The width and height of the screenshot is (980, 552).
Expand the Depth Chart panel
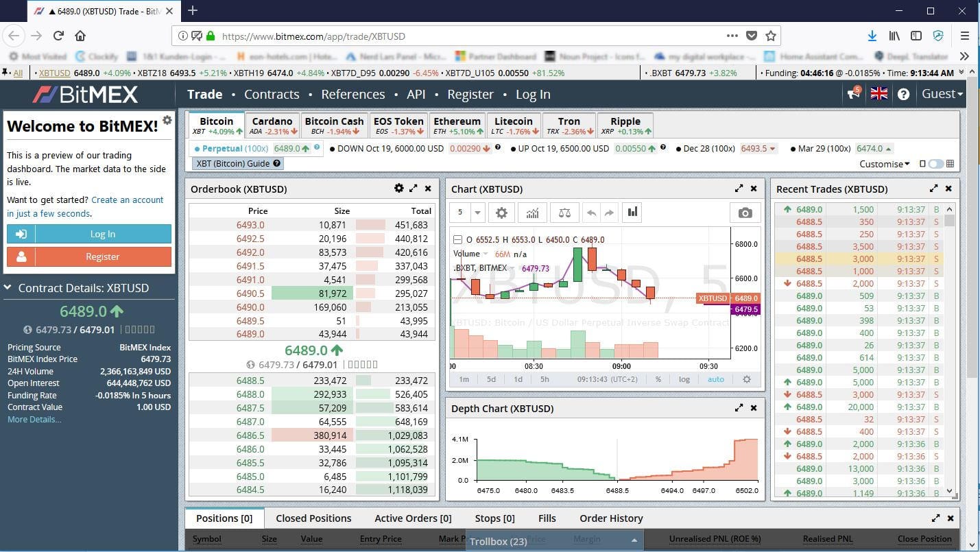[x=739, y=408]
